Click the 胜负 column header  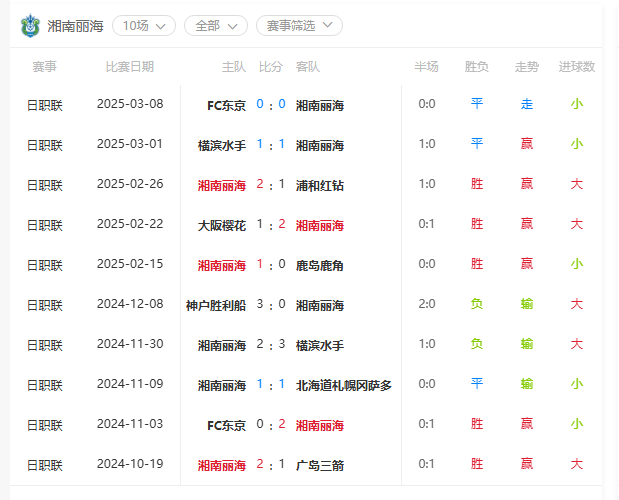click(476, 67)
